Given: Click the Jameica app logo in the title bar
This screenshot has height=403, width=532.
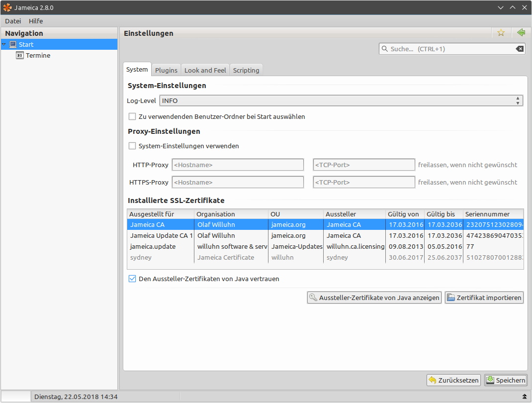Looking at the screenshot, I should [x=7, y=7].
